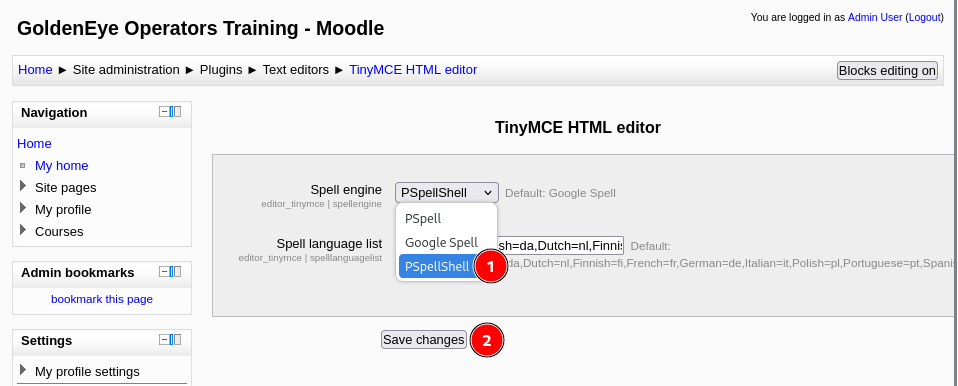Screen dimensions: 958x386
Task: Click My profile settings label
Action: 87,371
